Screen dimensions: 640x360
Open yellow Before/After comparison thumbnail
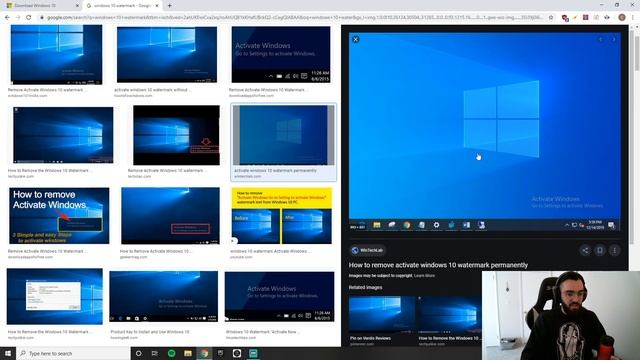click(282, 216)
